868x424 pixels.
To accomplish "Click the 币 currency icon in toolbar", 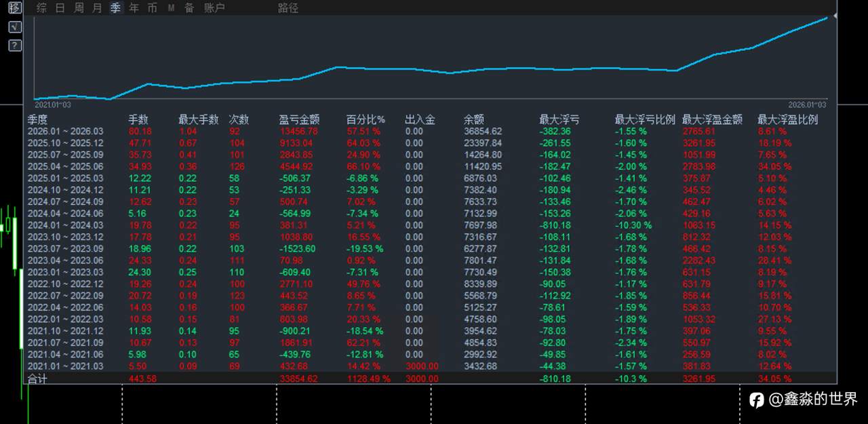I will point(152,8).
